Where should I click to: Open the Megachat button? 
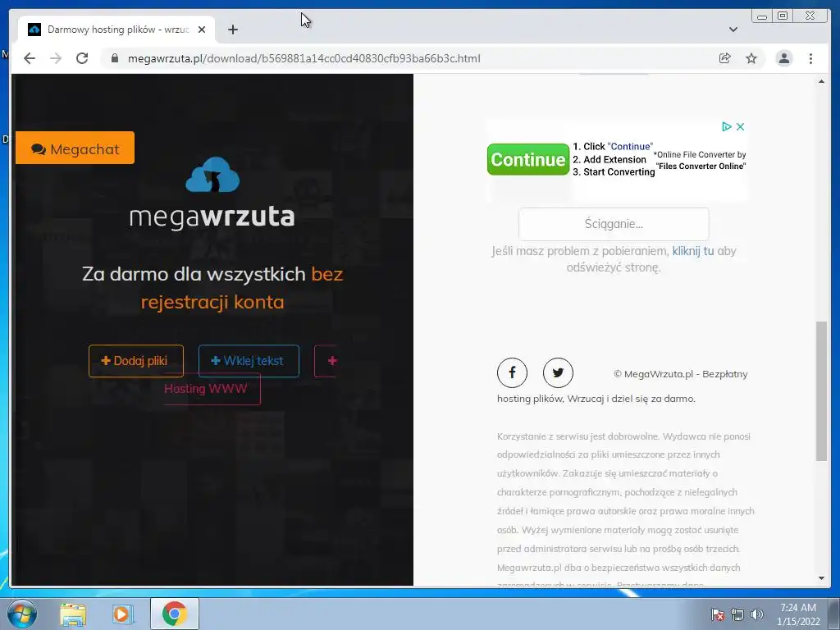pyautogui.click(x=75, y=148)
